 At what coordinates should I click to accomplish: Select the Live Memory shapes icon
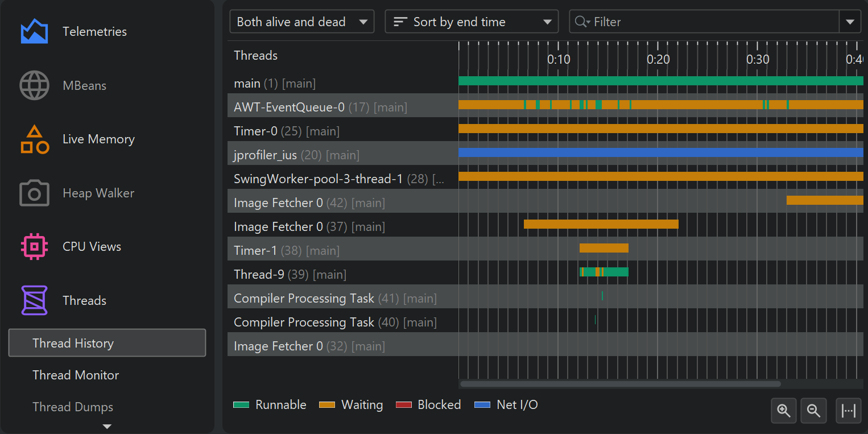pyautogui.click(x=34, y=139)
